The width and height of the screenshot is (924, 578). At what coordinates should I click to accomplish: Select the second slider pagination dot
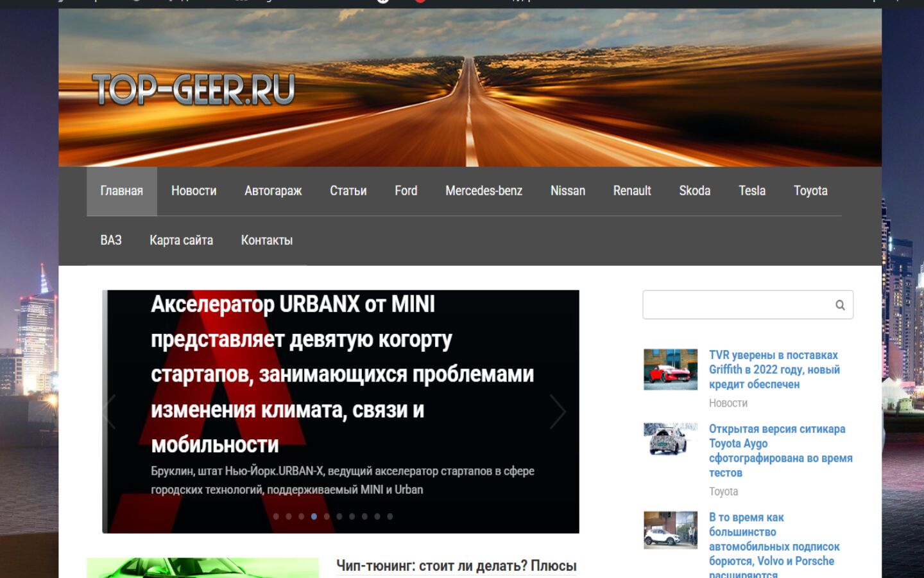(289, 516)
